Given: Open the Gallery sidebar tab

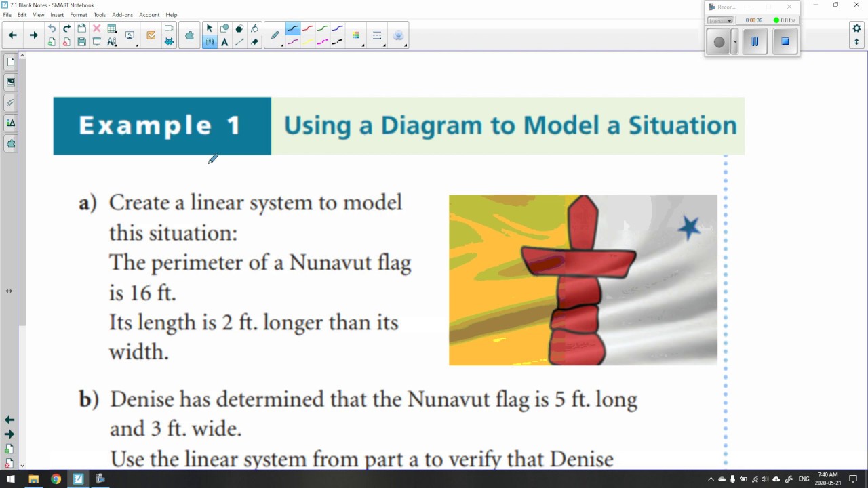Looking at the screenshot, I should point(11,82).
